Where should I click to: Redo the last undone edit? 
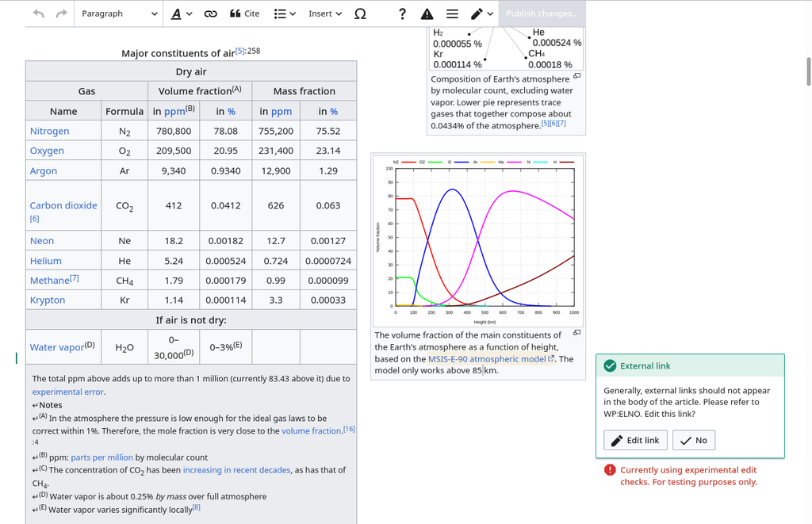(62, 13)
